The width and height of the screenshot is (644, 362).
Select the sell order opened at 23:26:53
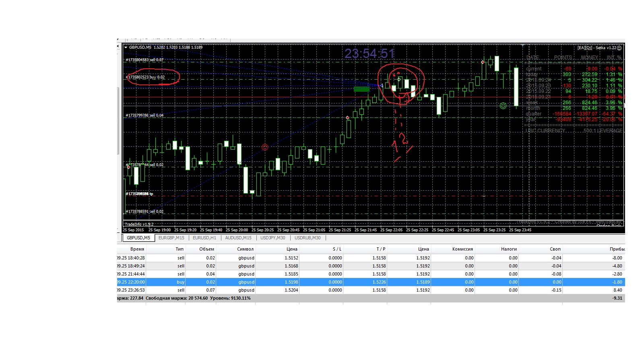pyautogui.click(x=371, y=290)
